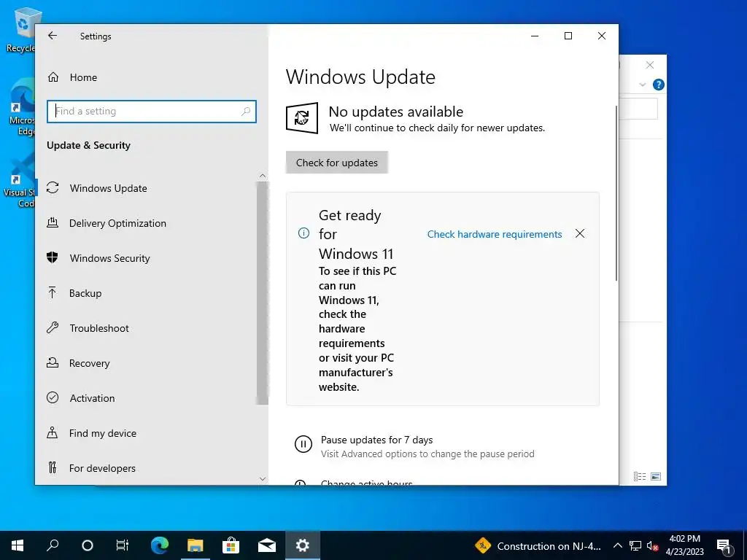This screenshot has width=747, height=560.
Task: Go back using the Settings back arrow
Action: (x=53, y=36)
